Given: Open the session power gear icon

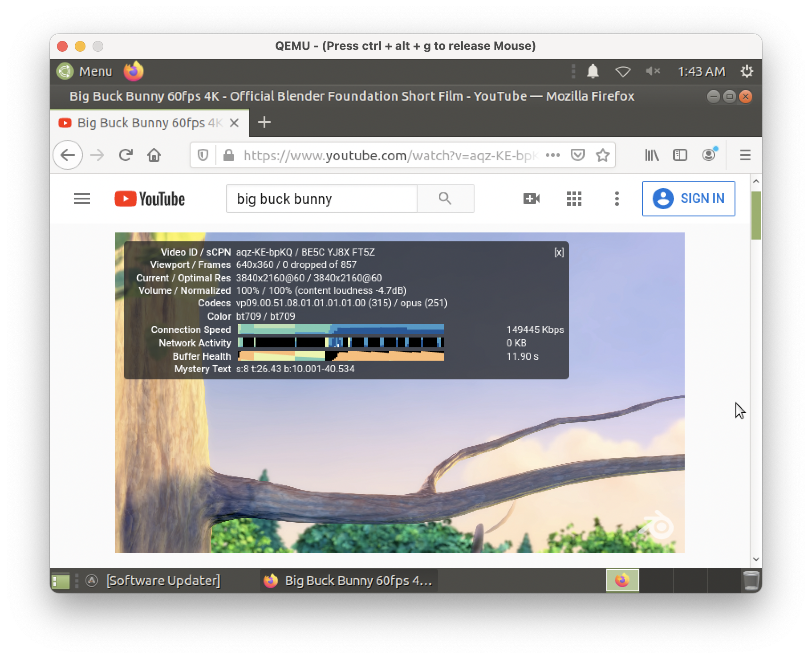Looking at the screenshot, I should 747,71.
